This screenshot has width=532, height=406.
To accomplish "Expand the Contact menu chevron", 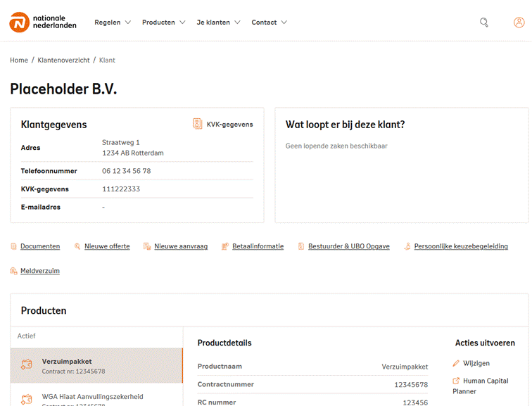I will coord(284,23).
